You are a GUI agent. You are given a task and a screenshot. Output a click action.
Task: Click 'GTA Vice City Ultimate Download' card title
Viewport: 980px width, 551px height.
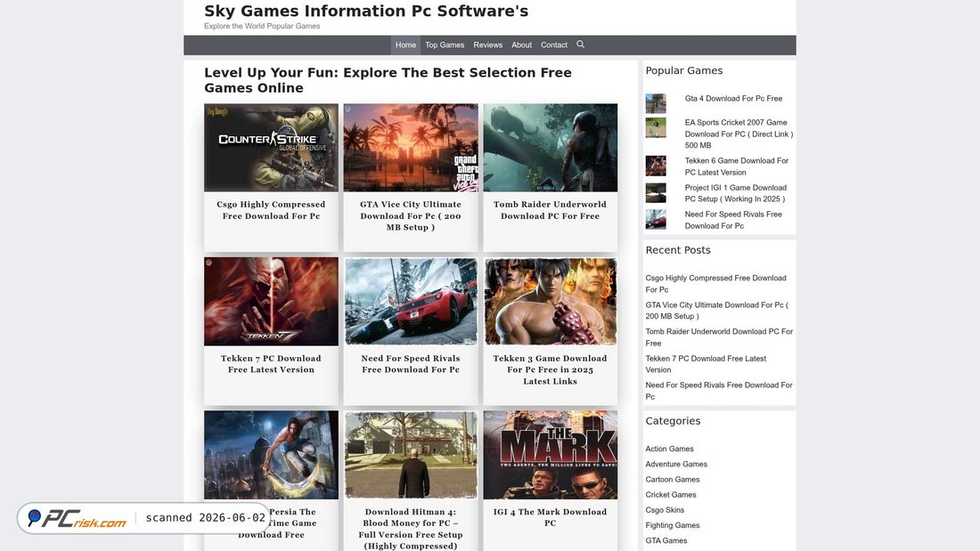pos(411,215)
